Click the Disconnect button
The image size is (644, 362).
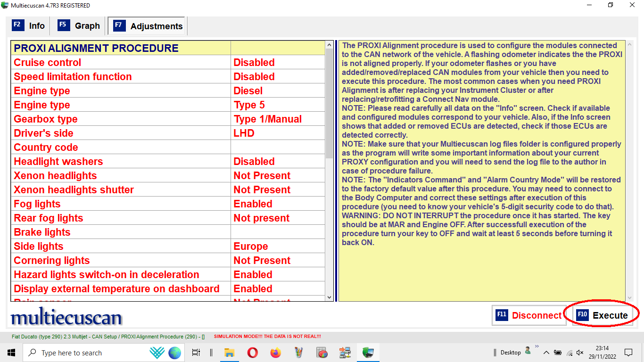[530, 315]
